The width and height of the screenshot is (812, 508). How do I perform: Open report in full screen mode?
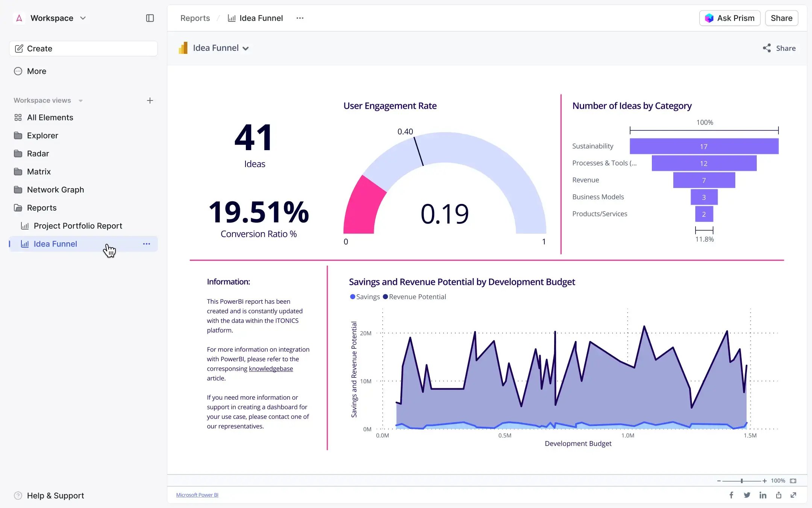tap(793, 495)
